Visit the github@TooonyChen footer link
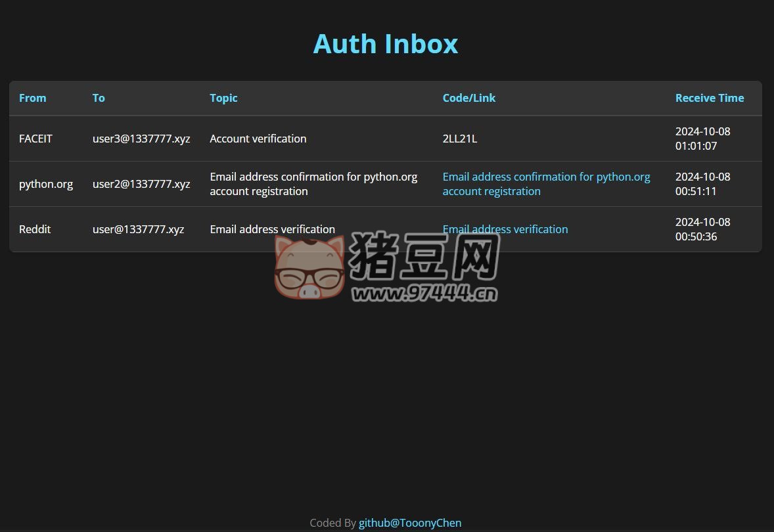 click(x=410, y=523)
